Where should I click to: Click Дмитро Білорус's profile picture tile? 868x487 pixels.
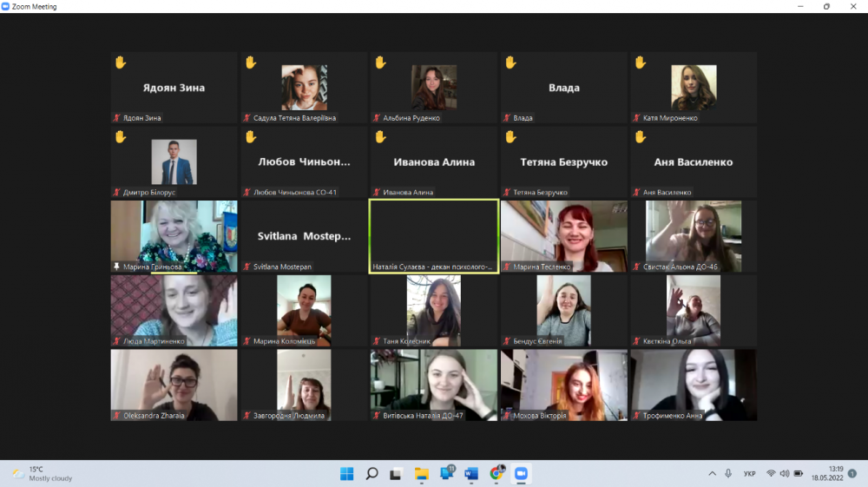point(174,161)
